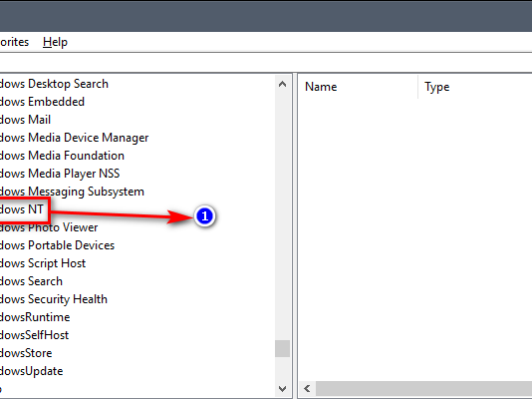Select the Windows Search key
This screenshot has height=399, width=532.
(x=31, y=281)
